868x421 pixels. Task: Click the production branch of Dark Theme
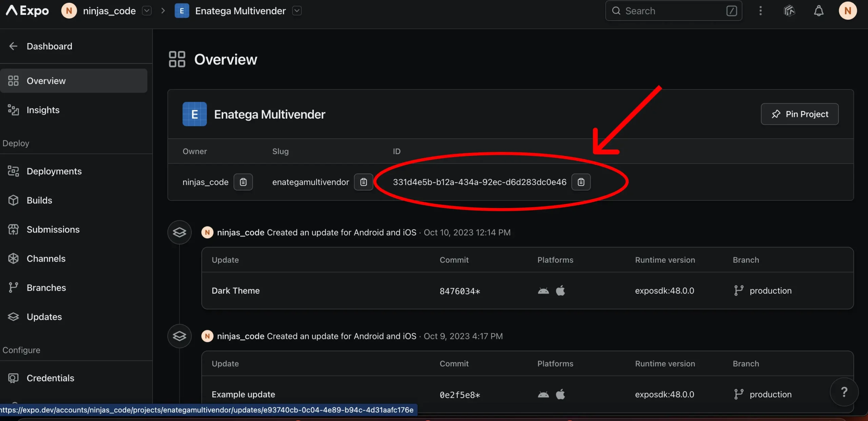(x=770, y=291)
